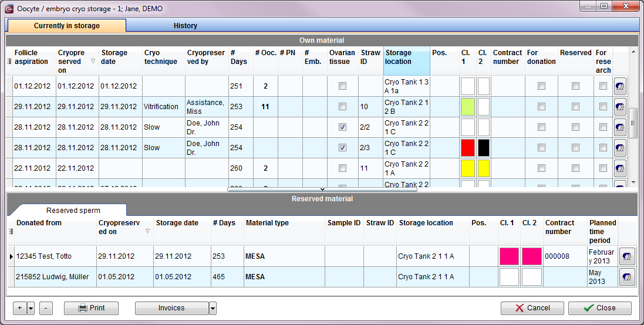Select row indicator for 12345 Test, Totto
Screen dimensions: 644x325
(x=11, y=256)
